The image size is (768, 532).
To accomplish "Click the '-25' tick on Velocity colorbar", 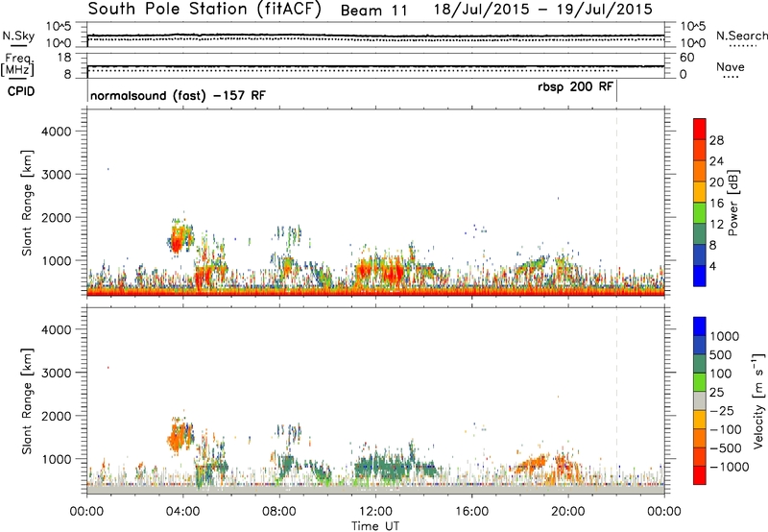I will pyautogui.click(x=721, y=410).
